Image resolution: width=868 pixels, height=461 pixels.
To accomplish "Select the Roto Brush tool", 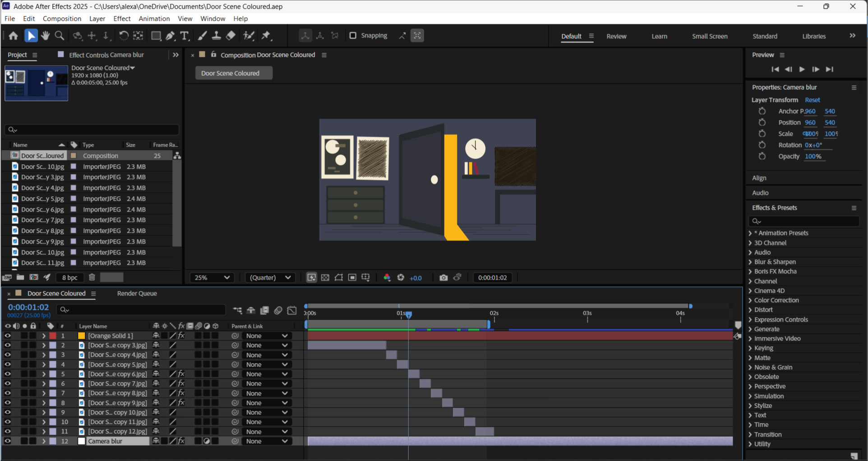I will coord(249,36).
